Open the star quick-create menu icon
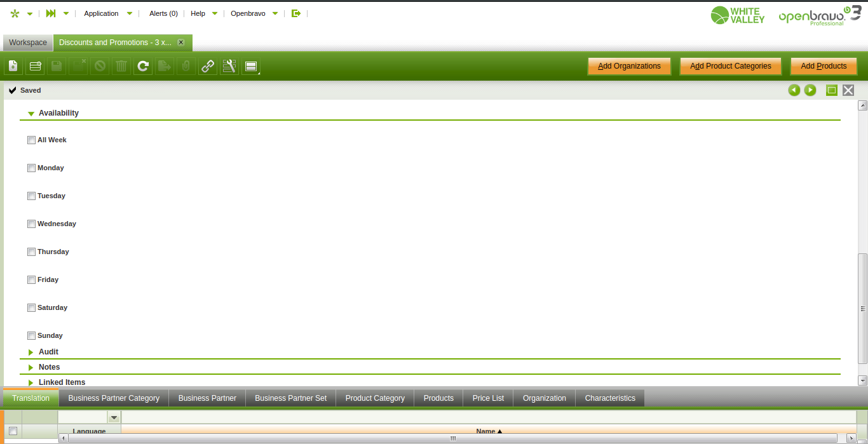 (15, 13)
